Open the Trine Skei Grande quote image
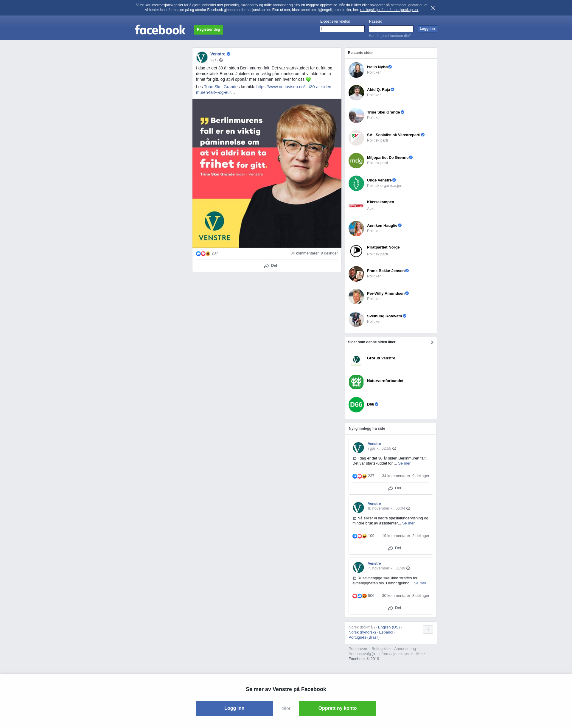This screenshot has height=728, width=572. [x=267, y=173]
